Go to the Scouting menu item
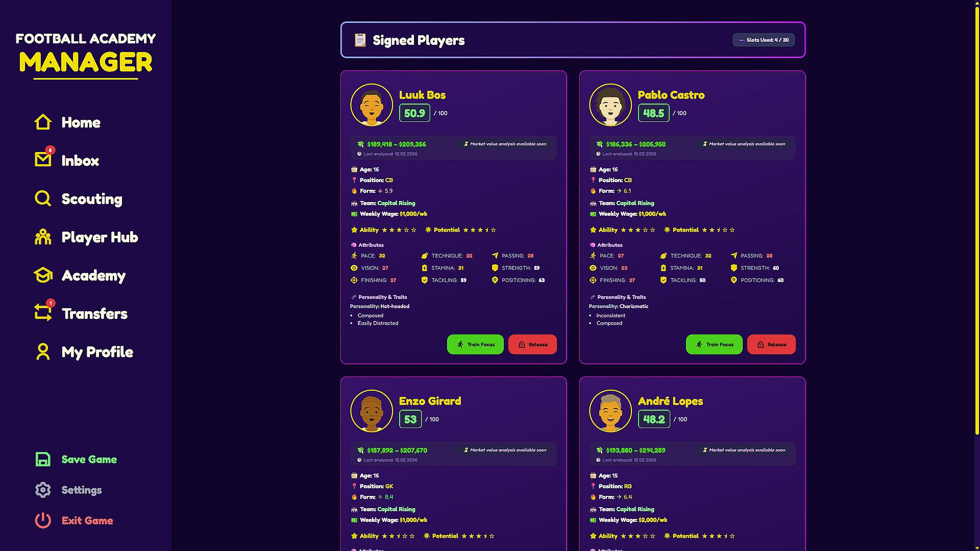 point(92,199)
